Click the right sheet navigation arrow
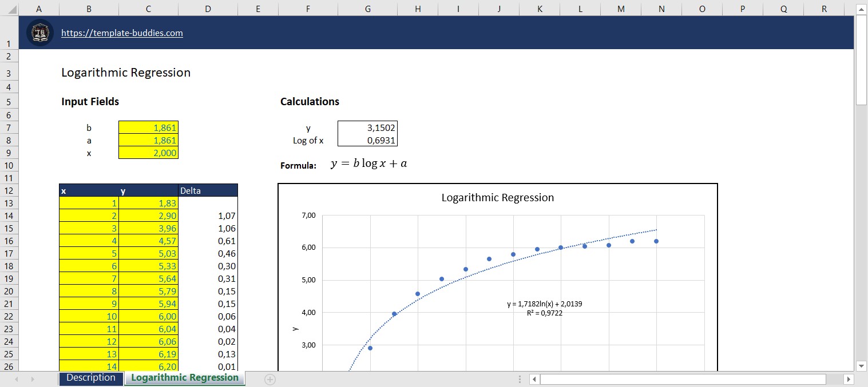868x387 pixels. (x=33, y=378)
